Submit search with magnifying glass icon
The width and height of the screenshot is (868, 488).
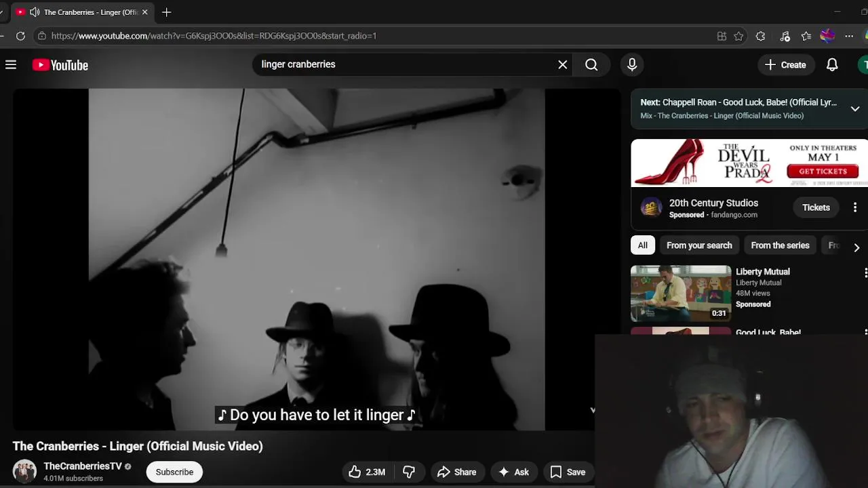(x=591, y=64)
